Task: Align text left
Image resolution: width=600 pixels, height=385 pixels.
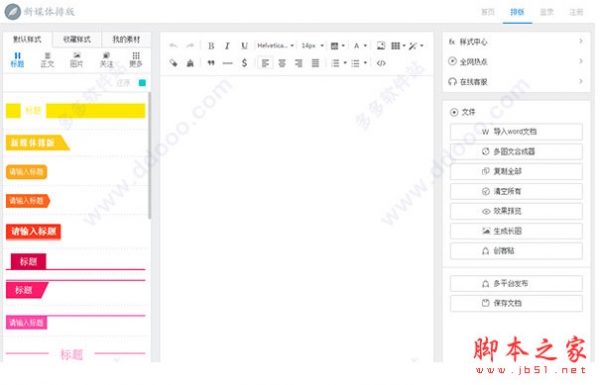Action: click(x=265, y=63)
